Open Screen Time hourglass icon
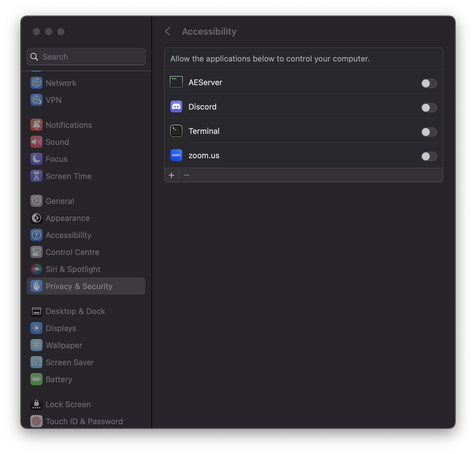476x454 pixels. (x=36, y=176)
